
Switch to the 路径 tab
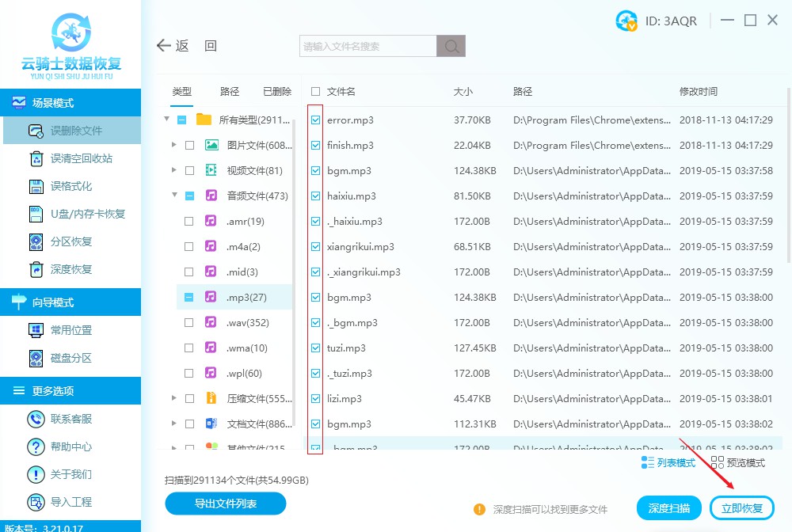click(229, 91)
